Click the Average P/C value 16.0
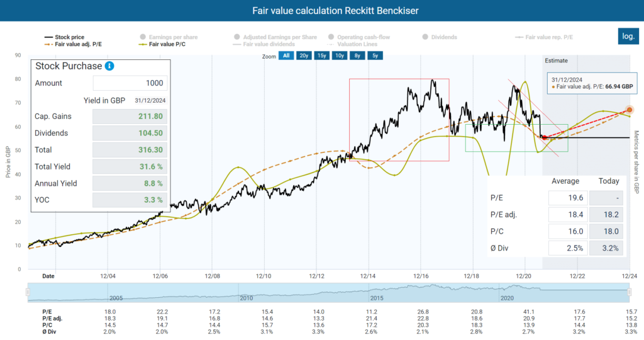Screen dimensions: 644x340 pos(568,232)
